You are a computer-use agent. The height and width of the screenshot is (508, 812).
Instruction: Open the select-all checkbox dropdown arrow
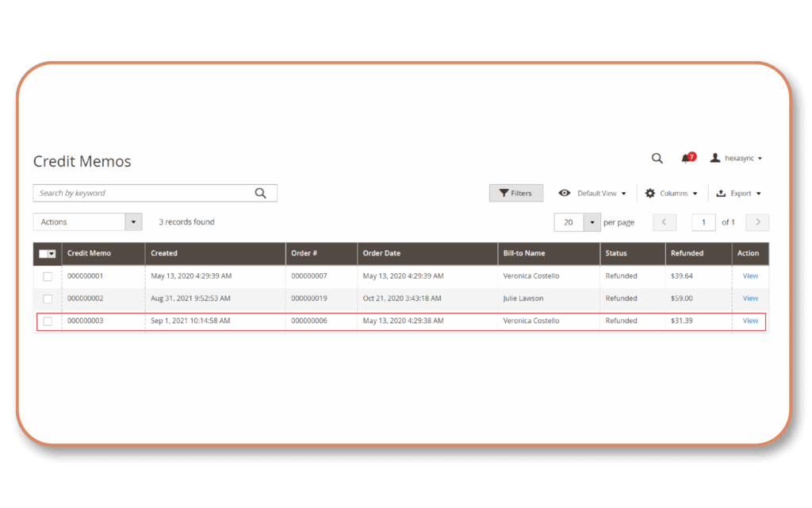(x=52, y=253)
